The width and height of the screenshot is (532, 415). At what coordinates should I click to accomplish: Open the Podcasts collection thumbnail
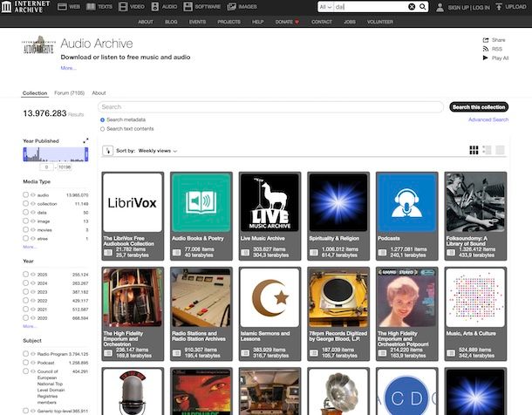406,202
